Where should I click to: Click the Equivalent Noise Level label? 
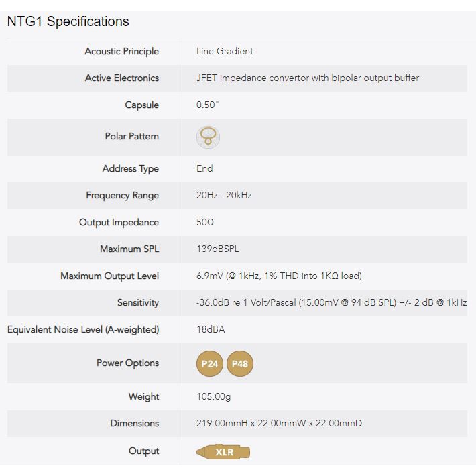tap(83, 329)
